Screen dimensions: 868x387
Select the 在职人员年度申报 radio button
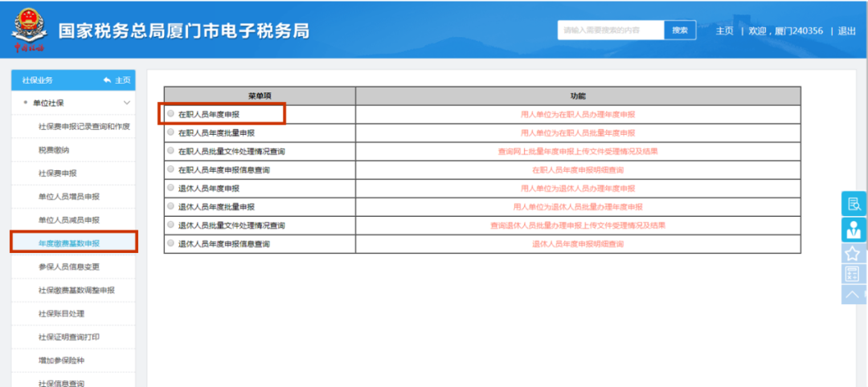click(170, 114)
